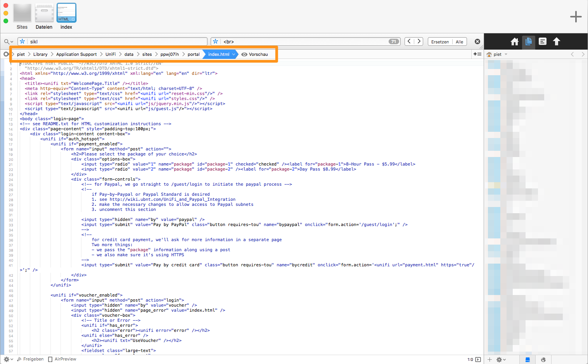The image size is (588, 364).
Task: Select Application Support path segment
Action: tap(76, 54)
